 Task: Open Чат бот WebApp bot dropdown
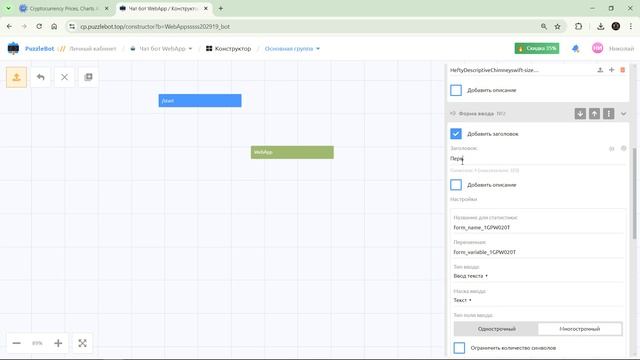pyautogui.click(x=162, y=49)
